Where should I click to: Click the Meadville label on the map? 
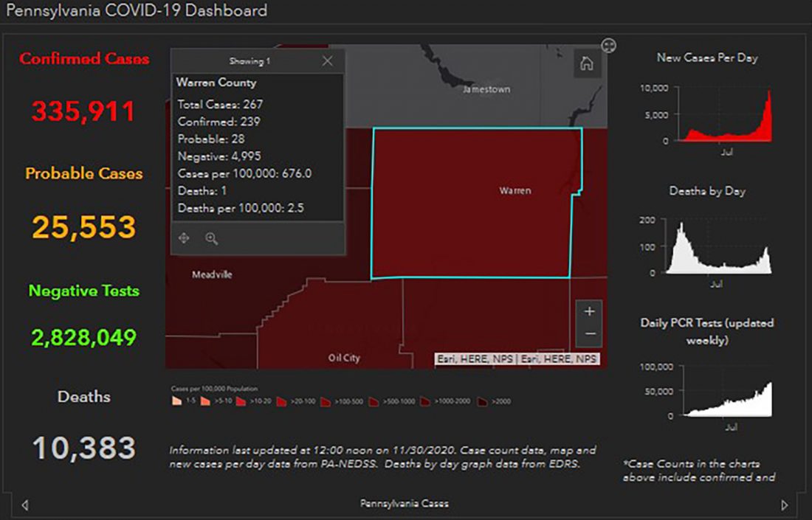(x=212, y=274)
